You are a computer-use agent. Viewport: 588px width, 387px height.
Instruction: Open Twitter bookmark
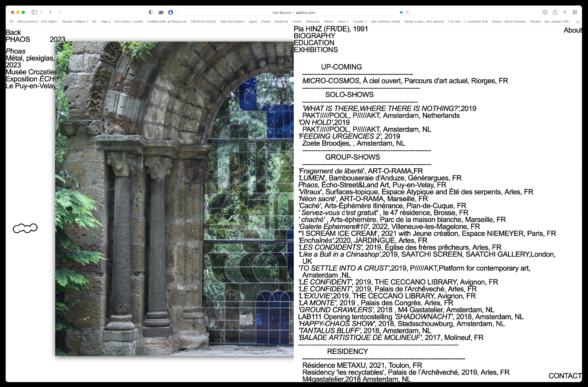(x=297, y=22)
